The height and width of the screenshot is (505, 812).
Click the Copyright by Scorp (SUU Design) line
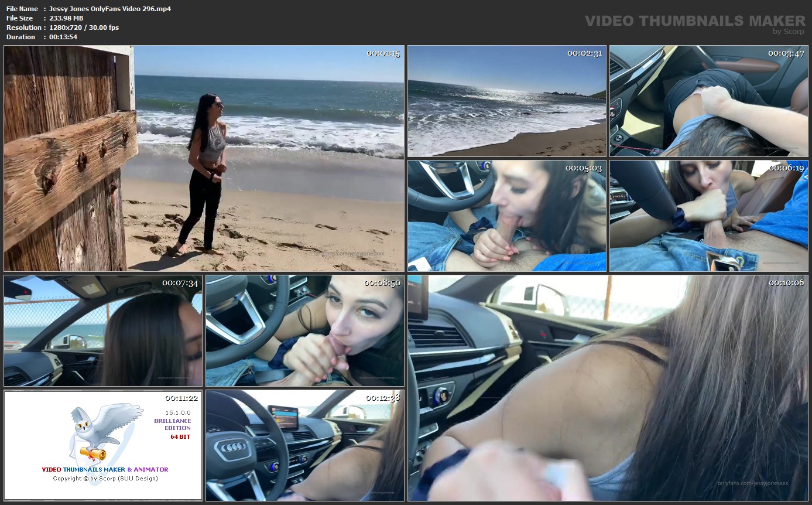[105, 479]
